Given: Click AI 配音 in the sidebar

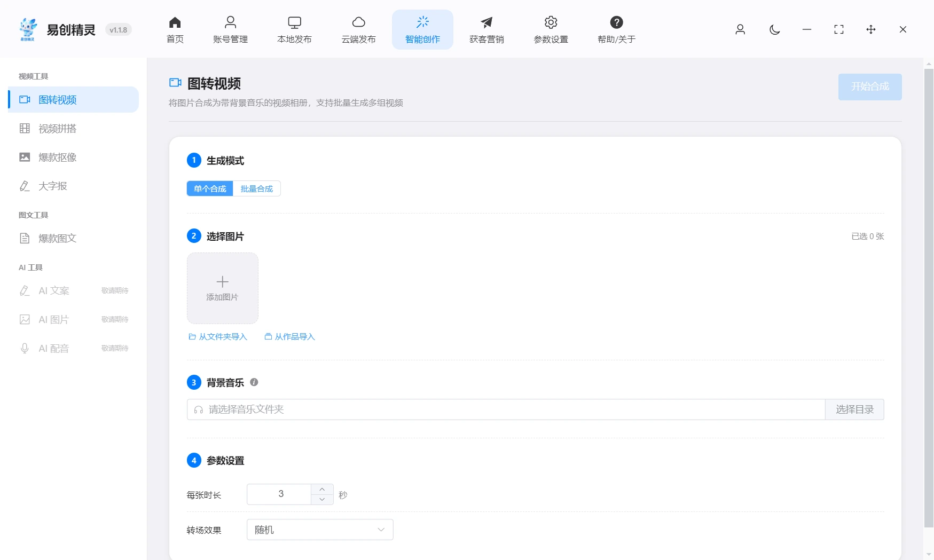Looking at the screenshot, I should 73,349.
